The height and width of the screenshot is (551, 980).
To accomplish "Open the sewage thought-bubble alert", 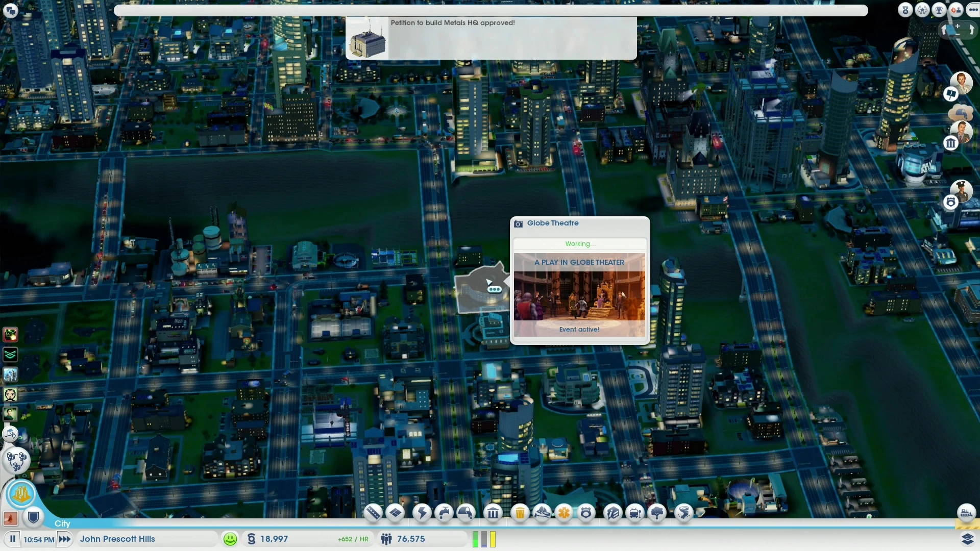I will pyautogui.click(x=960, y=112).
